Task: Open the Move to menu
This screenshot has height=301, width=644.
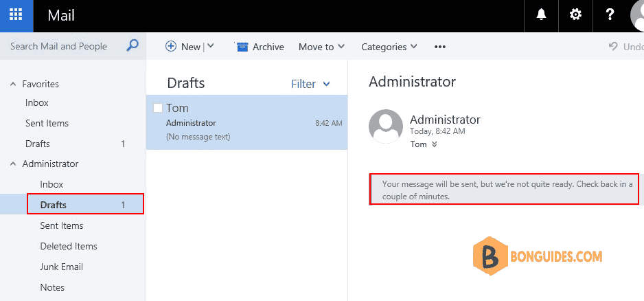Action: click(x=321, y=47)
